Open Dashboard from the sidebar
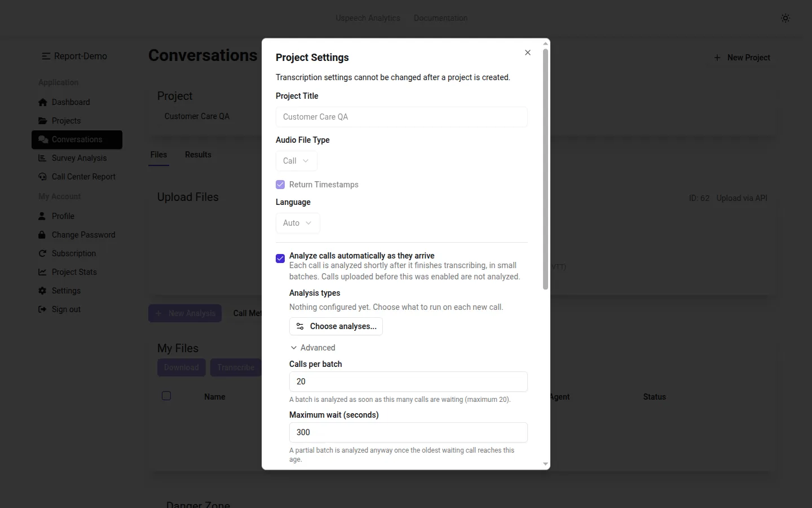The height and width of the screenshot is (508, 812). pyautogui.click(x=77, y=102)
